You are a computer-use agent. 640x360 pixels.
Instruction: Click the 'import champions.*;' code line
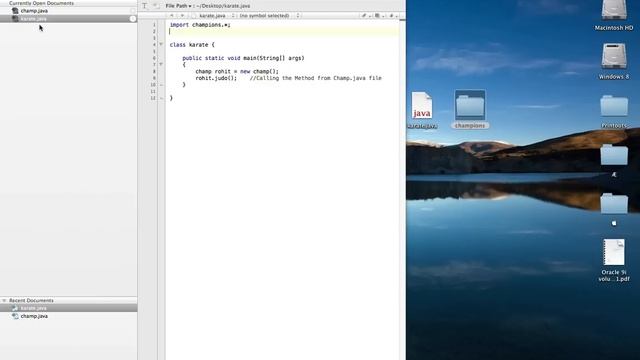tap(200, 25)
